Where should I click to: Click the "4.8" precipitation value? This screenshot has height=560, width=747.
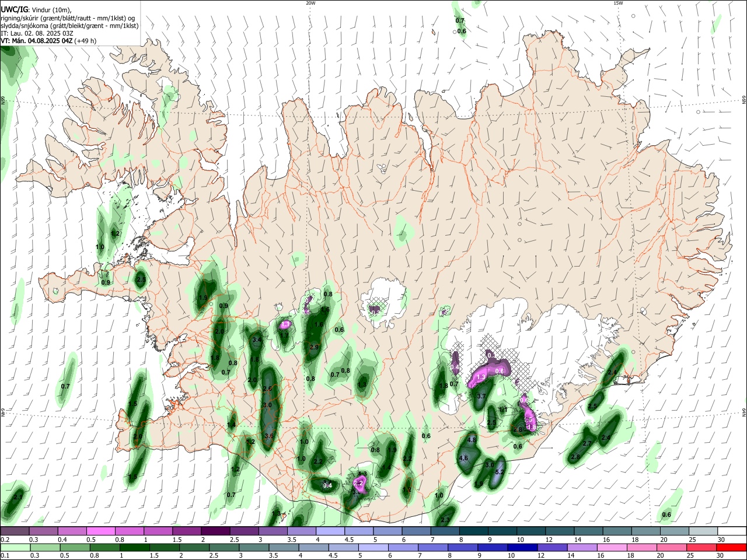(x=472, y=439)
